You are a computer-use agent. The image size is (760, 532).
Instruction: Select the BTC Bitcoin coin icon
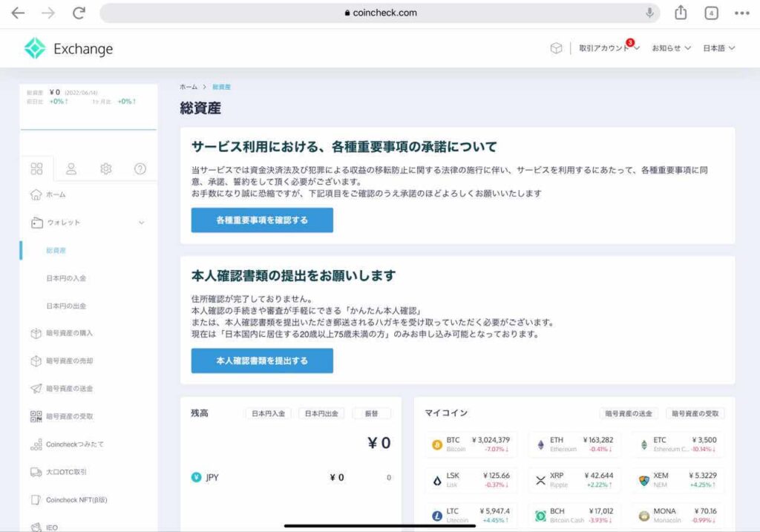click(x=436, y=444)
